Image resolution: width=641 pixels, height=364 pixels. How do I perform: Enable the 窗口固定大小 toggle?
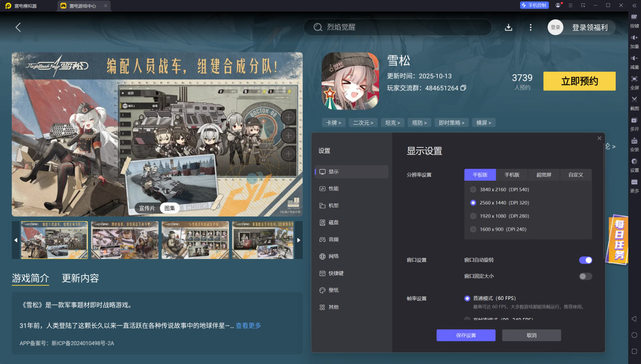tap(585, 276)
